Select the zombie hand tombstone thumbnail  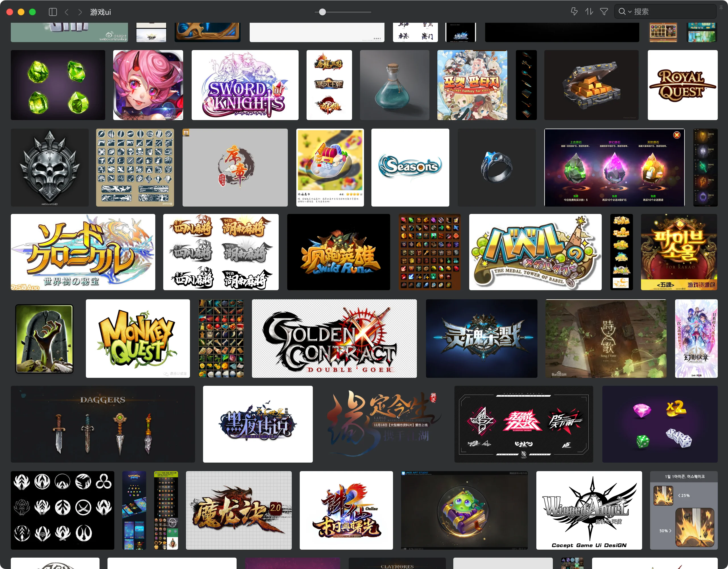click(x=44, y=339)
